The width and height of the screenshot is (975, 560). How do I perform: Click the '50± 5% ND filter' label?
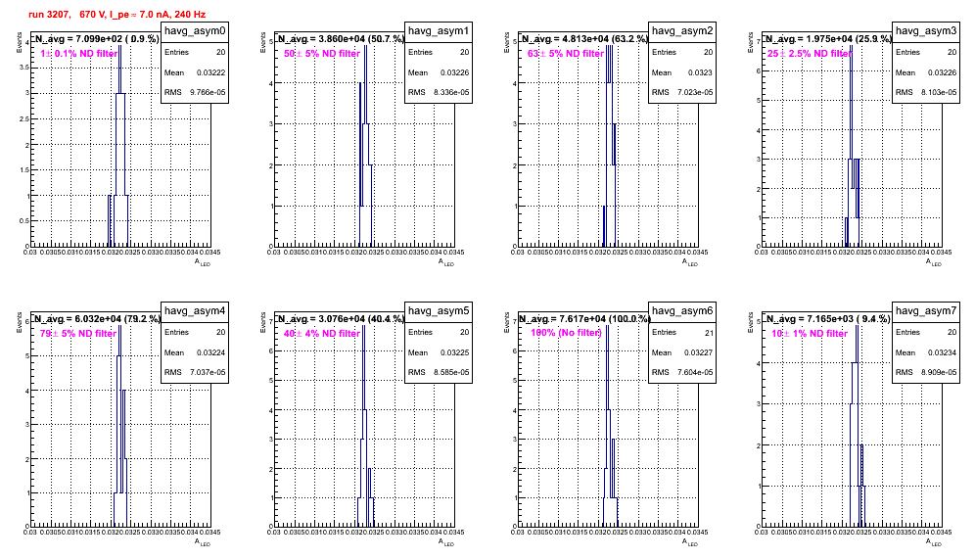[x=322, y=54]
